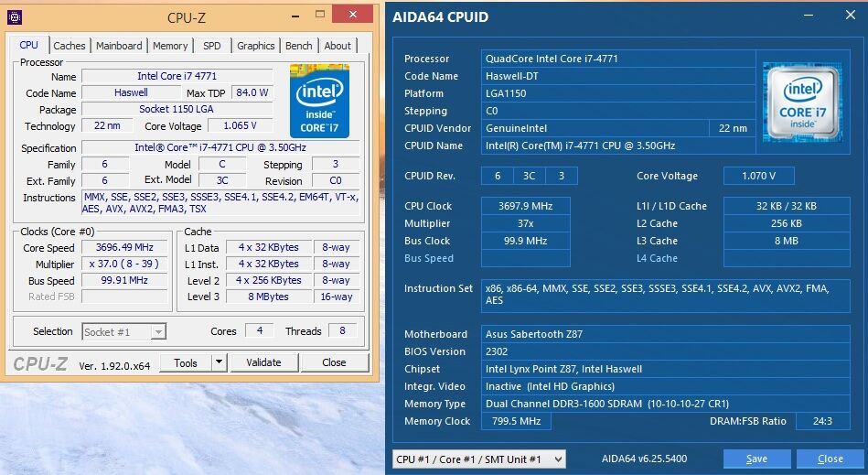Click the CPUID Name value in AIDA64
Screen dimensions: 868x475
pyautogui.click(x=618, y=146)
